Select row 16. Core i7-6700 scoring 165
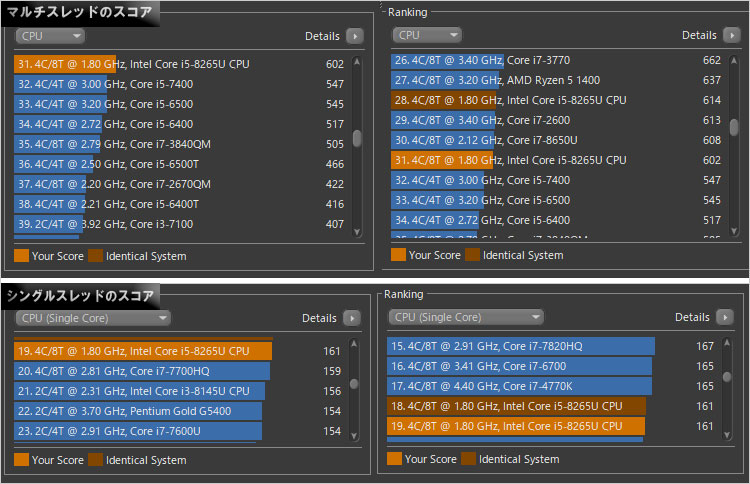Image resolution: width=750 pixels, height=484 pixels. pyautogui.click(x=551, y=366)
